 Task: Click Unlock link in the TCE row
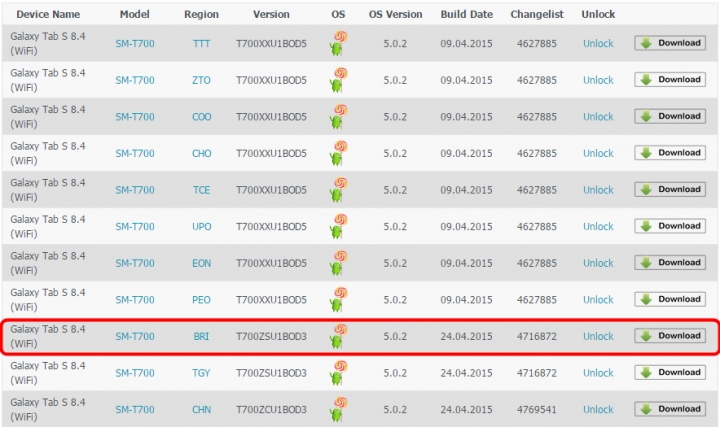pyautogui.click(x=598, y=190)
